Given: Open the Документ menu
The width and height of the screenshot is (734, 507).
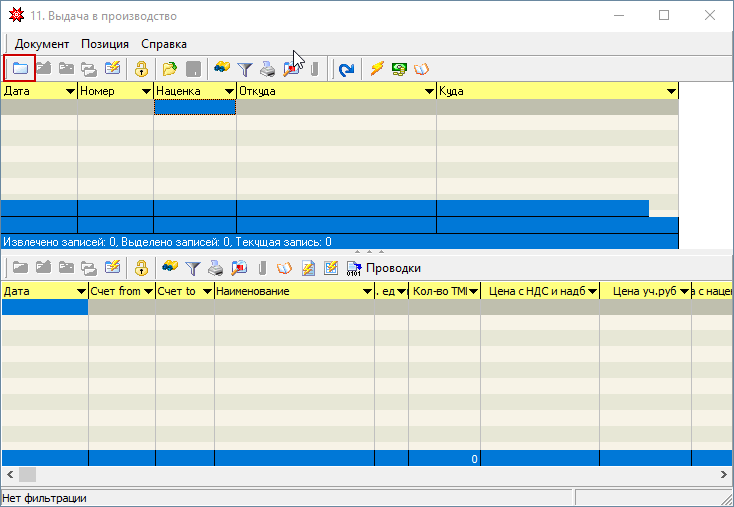Looking at the screenshot, I should (42, 44).
